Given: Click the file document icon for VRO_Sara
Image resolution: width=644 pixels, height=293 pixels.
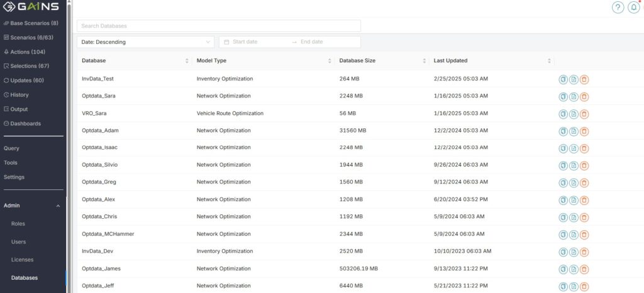Looking at the screenshot, I should point(574,114).
